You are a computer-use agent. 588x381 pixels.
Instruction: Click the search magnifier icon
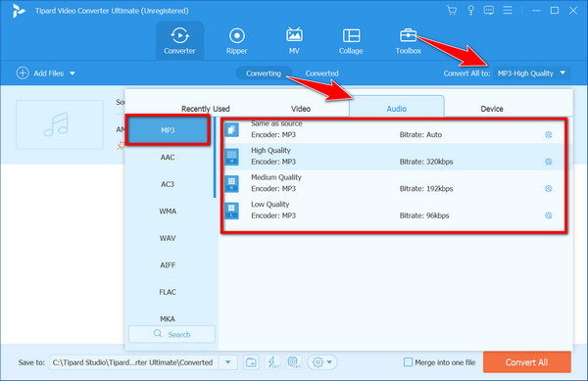[x=158, y=333]
